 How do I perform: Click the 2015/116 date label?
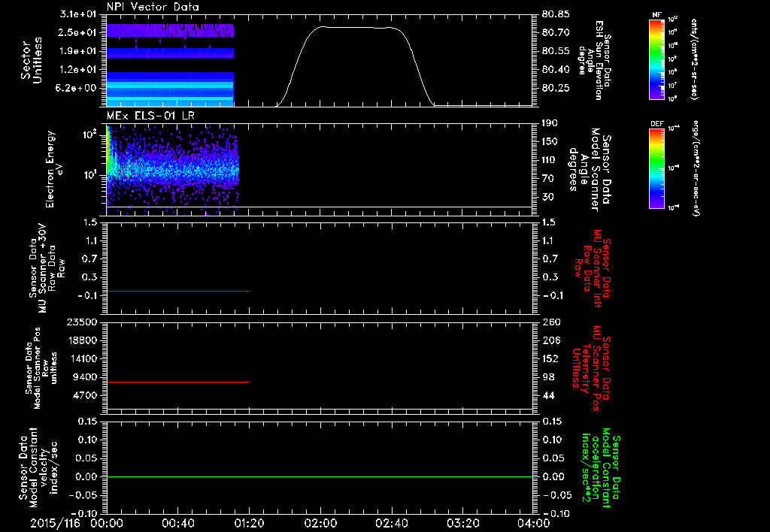(54, 523)
